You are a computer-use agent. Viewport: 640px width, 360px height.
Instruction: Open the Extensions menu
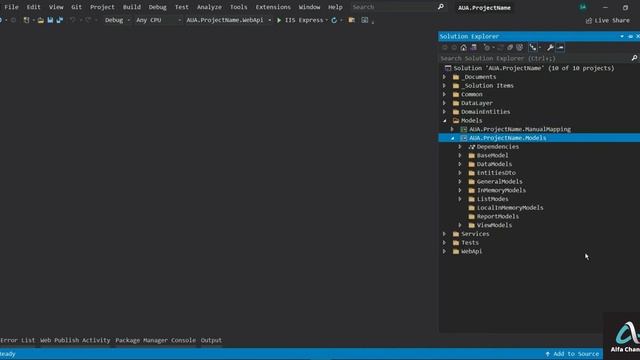[273, 7]
